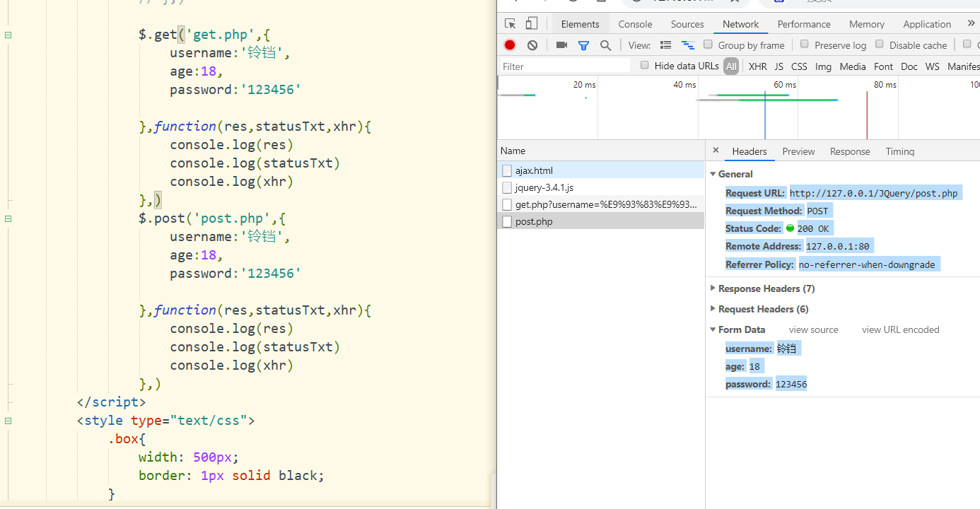Click view source link in Form Data

(x=814, y=329)
